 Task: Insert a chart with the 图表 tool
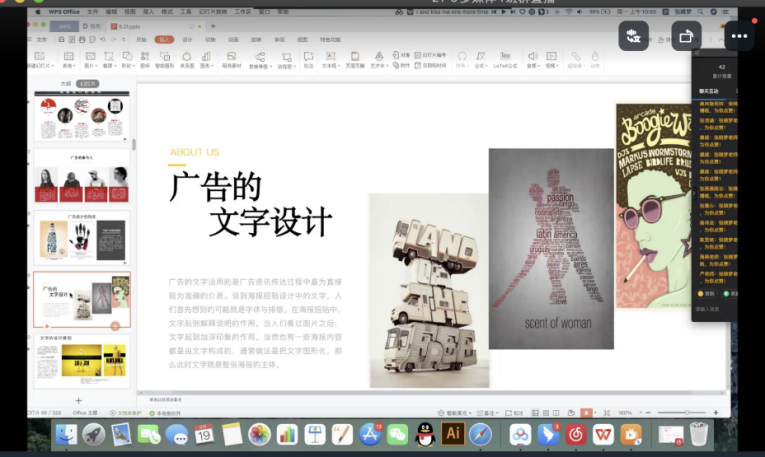tap(206, 60)
